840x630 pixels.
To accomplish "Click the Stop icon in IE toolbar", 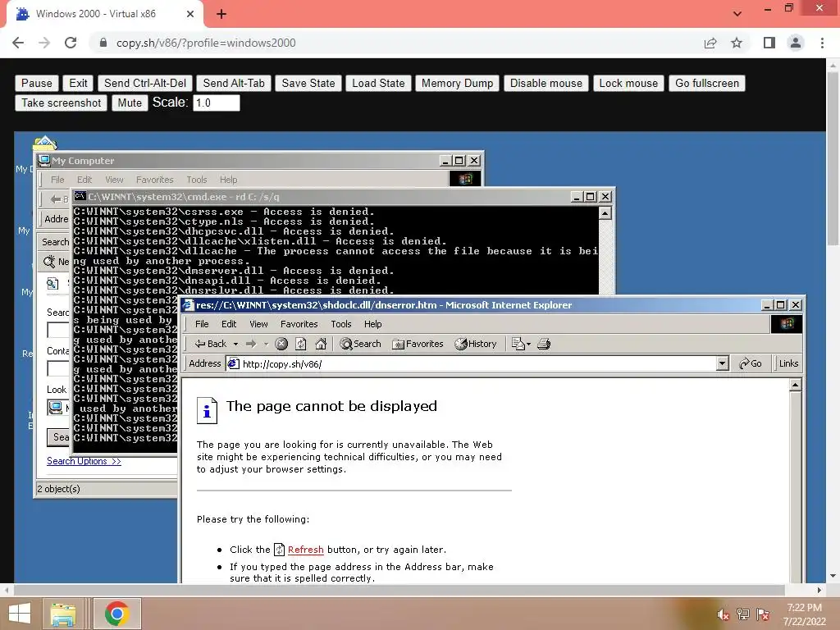I will coord(281,344).
